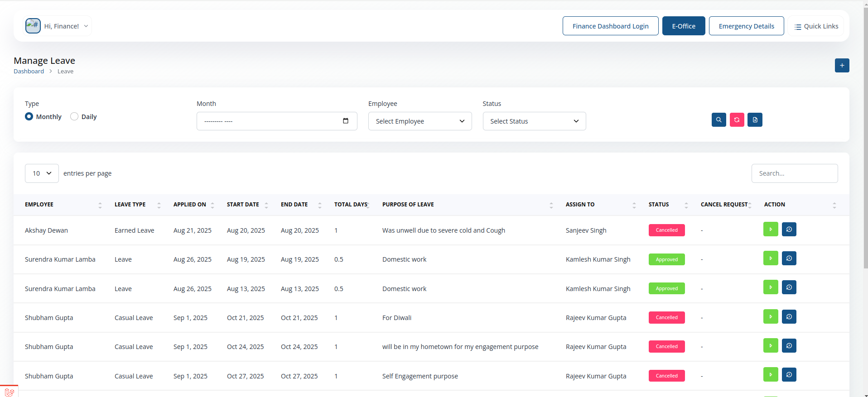Sort by Assign To column arrows

634,205
